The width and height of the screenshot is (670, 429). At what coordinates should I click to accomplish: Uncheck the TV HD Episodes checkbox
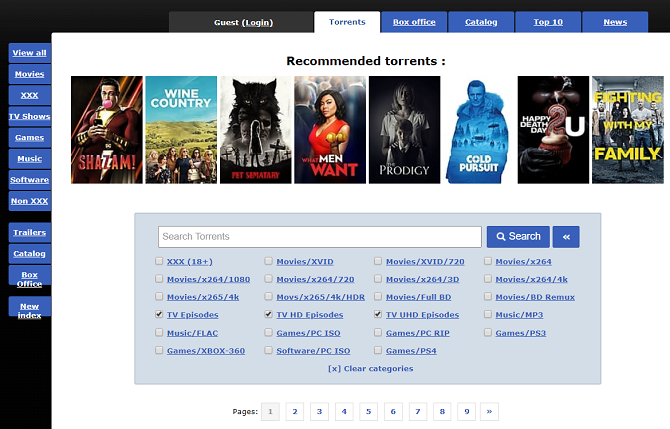tap(268, 314)
